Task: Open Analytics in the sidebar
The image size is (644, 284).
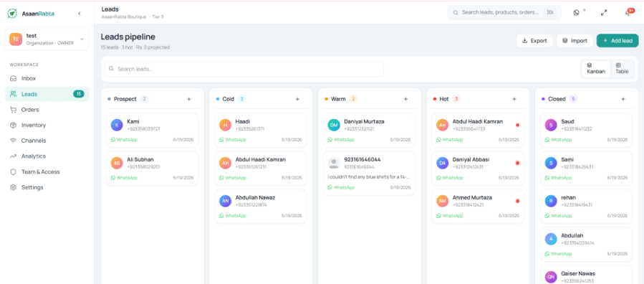Action: (x=47, y=156)
